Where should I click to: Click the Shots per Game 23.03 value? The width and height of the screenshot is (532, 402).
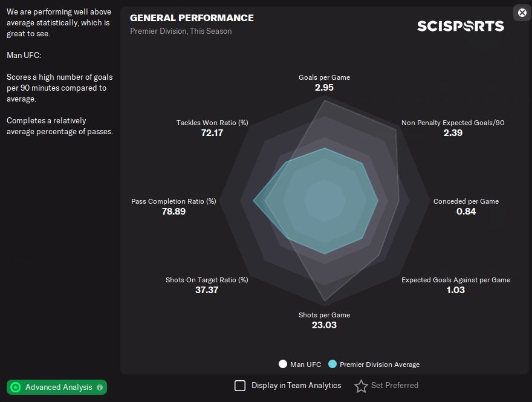[x=324, y=325]
